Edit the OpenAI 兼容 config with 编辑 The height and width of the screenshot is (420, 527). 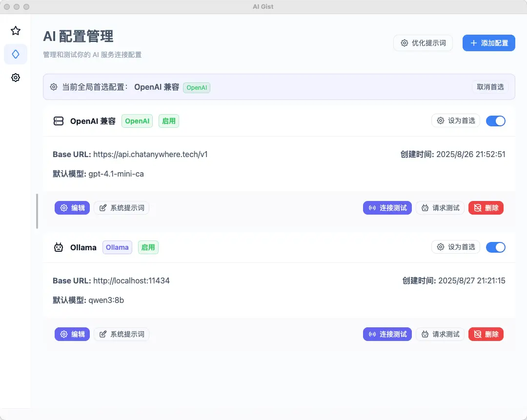[x=72, y=208]
